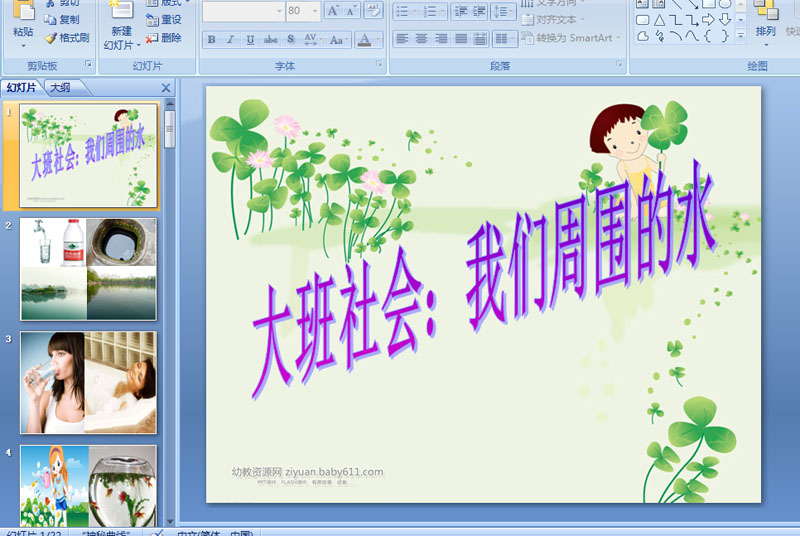Apply the font color with the A swatch
The height and width of the screenshot is (536, 800).
point(363,40)
